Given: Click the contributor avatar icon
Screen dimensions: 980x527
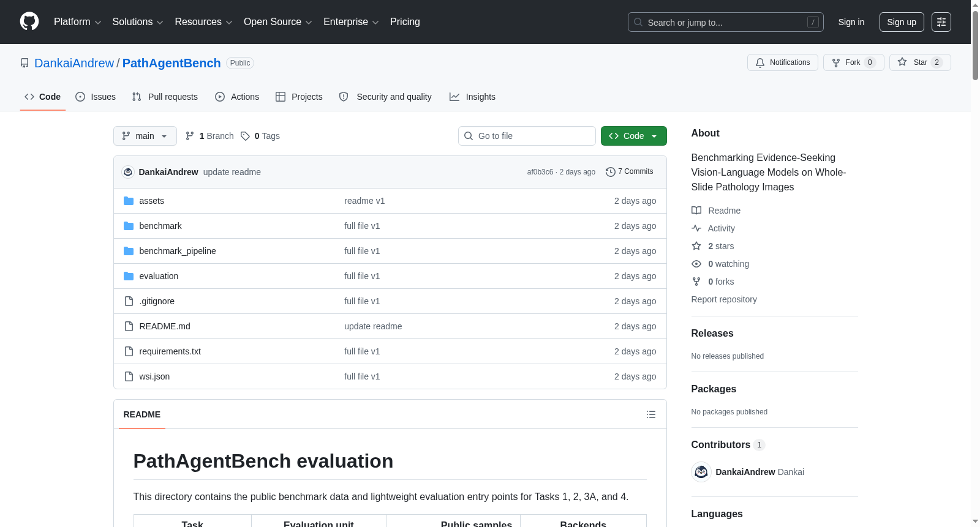Looking at the screenshot, I should tap(701, 472).
